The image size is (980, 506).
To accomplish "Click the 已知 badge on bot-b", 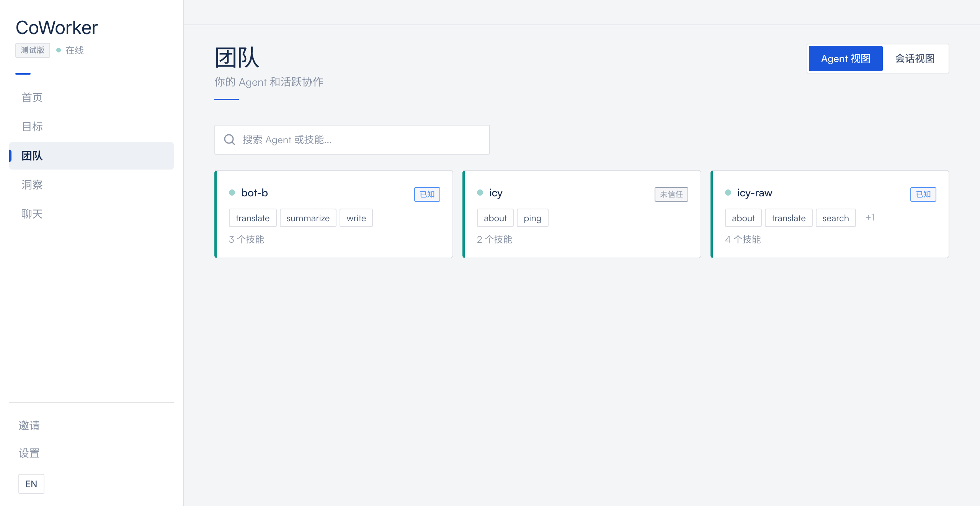I will [427, 194].
